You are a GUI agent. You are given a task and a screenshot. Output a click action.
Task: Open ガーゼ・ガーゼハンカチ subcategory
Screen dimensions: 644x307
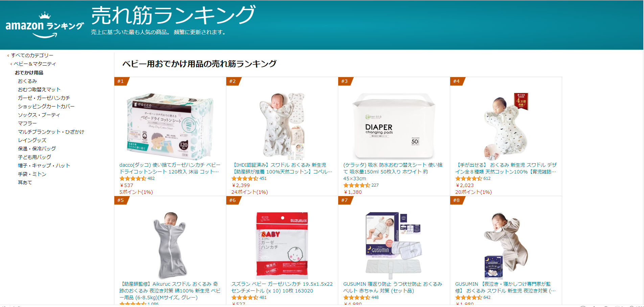point(44,98)
